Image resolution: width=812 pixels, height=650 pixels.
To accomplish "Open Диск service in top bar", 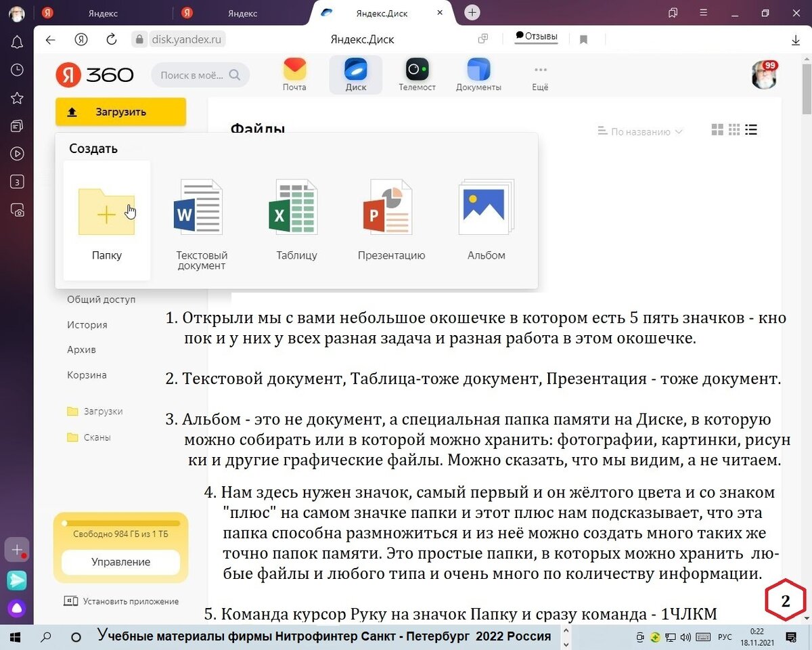I will pyautogui.click(x=356, y=74).
